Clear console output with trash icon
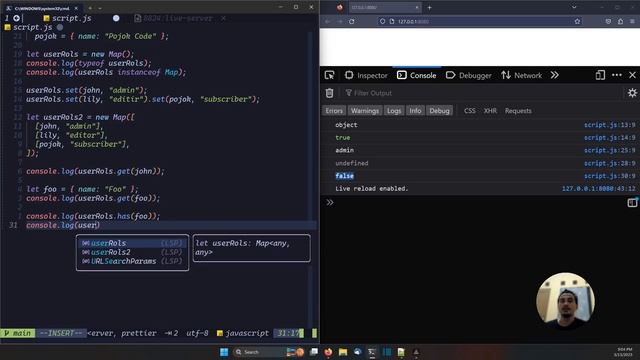Screen dimensions: 640x360 329,93
